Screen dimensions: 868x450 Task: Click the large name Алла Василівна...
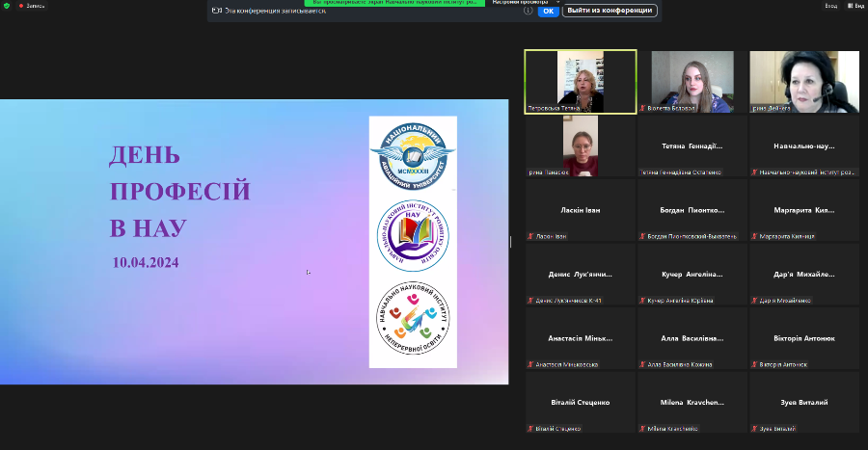692,338
